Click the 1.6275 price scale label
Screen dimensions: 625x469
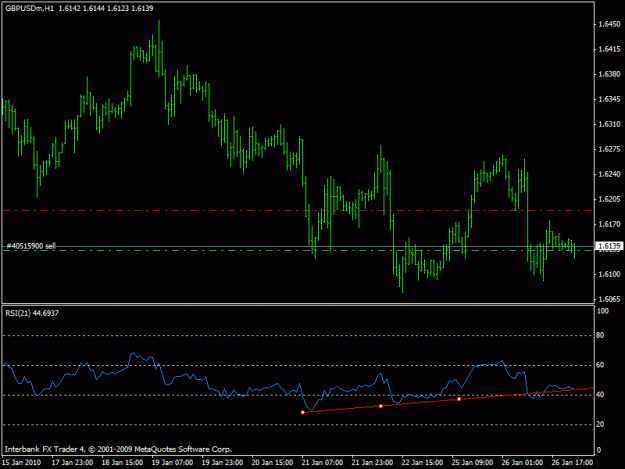point(609,149)
